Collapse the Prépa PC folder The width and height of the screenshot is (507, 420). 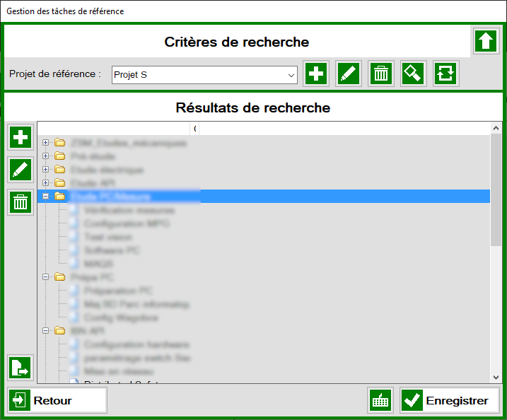[45, 277]
